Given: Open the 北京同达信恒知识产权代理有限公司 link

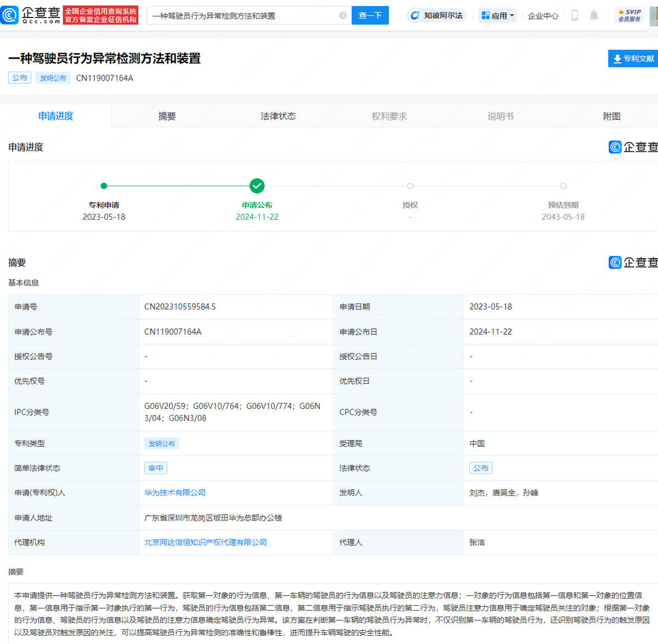Looking at the screenshot, I should 206,542.
